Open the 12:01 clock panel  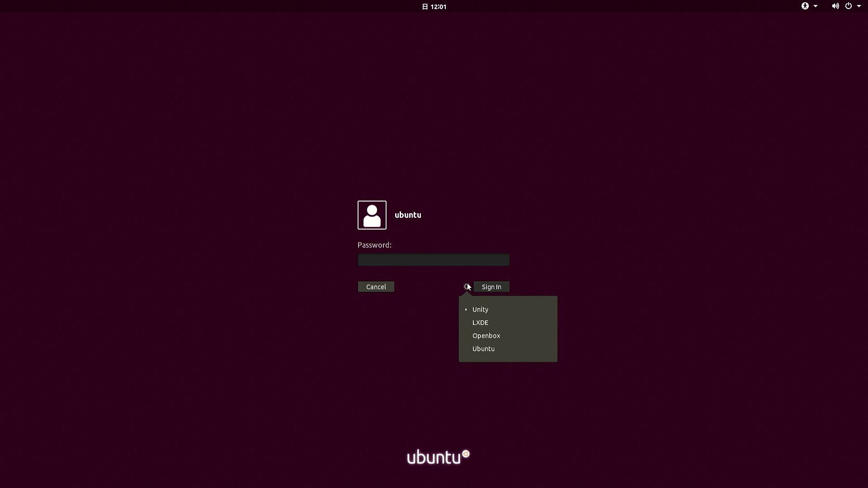click(x=438, y=7)
